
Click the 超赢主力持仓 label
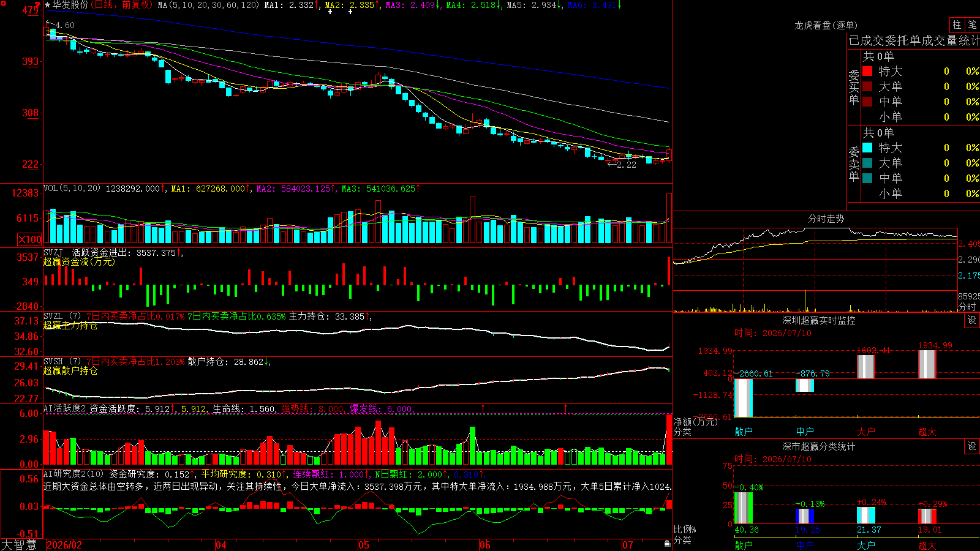70,325
